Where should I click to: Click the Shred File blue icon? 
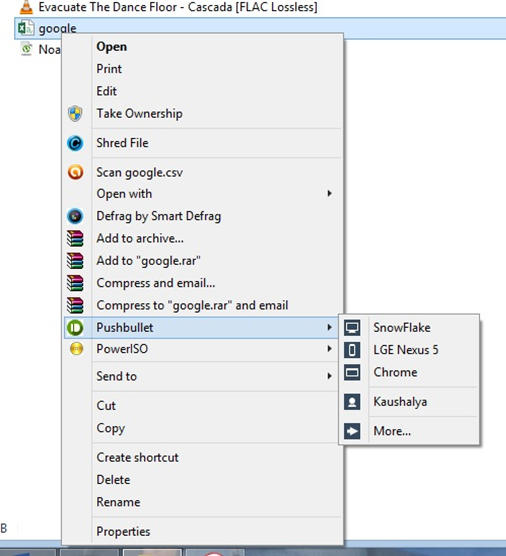coord(75,143)
